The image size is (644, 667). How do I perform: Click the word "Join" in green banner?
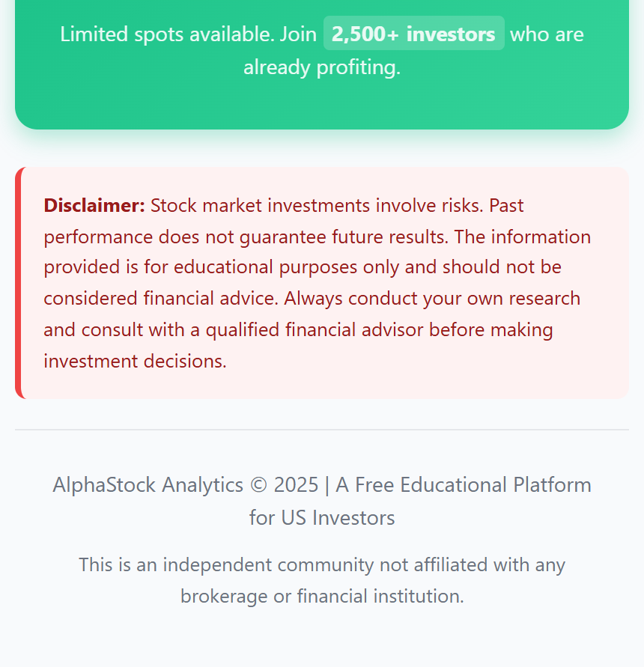tap(298, 34)
